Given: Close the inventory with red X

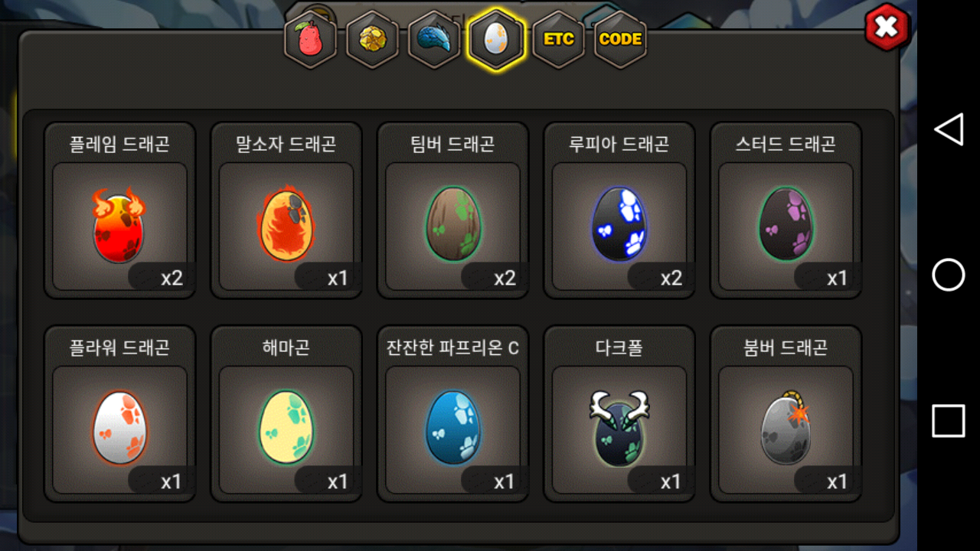Looking at the screenshot, I should coord(887,28).
